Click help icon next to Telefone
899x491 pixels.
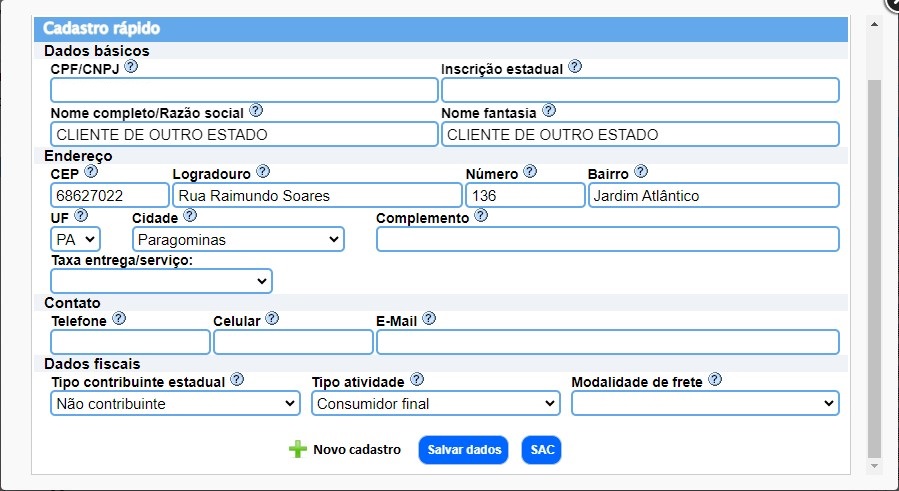click(x=119, y=318)
